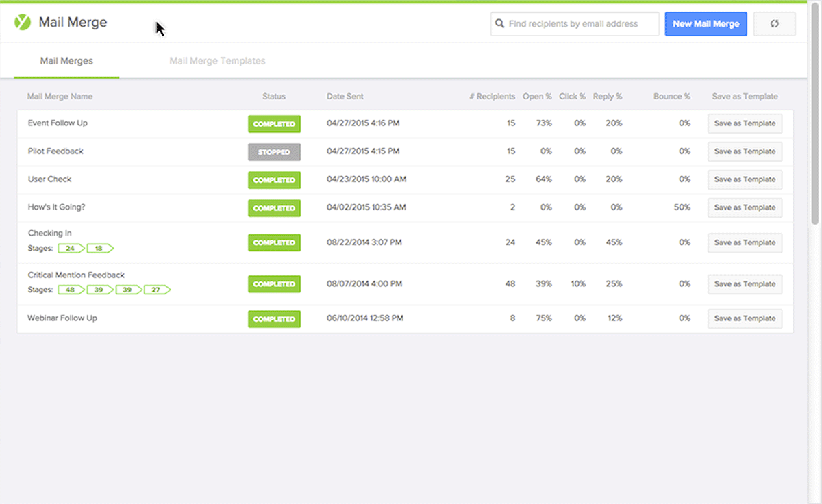Open the Webinar Follow Up mail merge
The width and height of the screenshot is (822, 504).
tap(62, 318)
